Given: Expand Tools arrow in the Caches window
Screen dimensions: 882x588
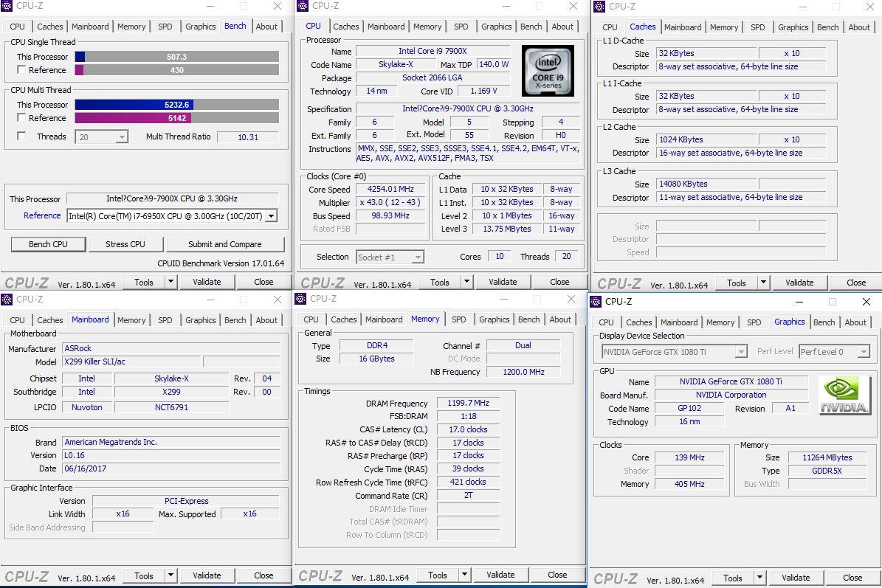Looking at the screenshot, I should click(x=762, y=282).
